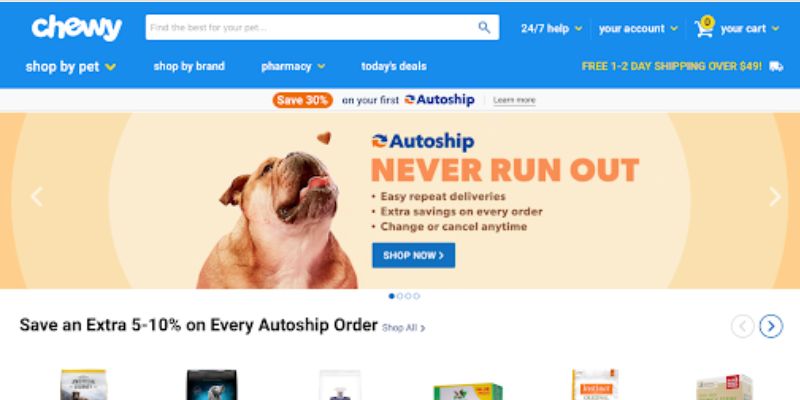
Task: Go to previous banner slide arrow
Action: point(37,197)
